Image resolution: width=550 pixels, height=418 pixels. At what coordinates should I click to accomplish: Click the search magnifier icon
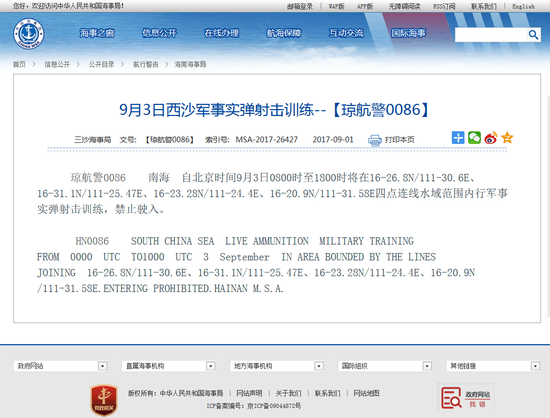coord(533,35)
